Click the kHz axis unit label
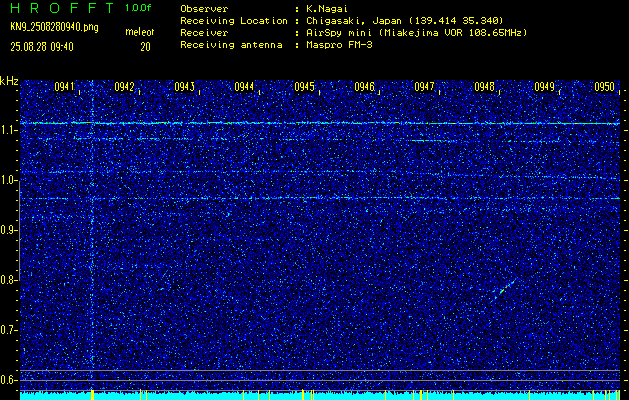The height and width of the screenshot is (400, 629). click(9, 81)
